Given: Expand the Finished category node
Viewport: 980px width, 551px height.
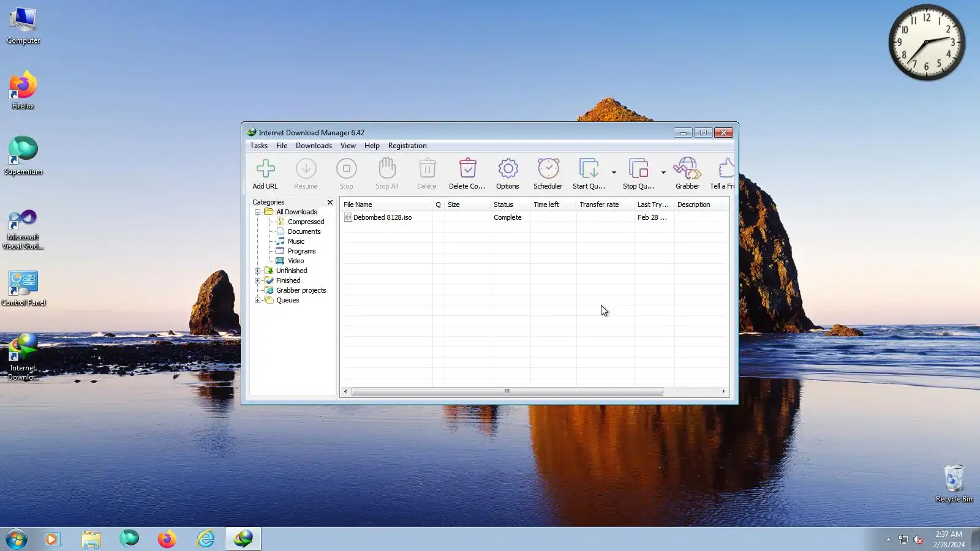Looking at the screenshot, I should click(x=258, y=280).
